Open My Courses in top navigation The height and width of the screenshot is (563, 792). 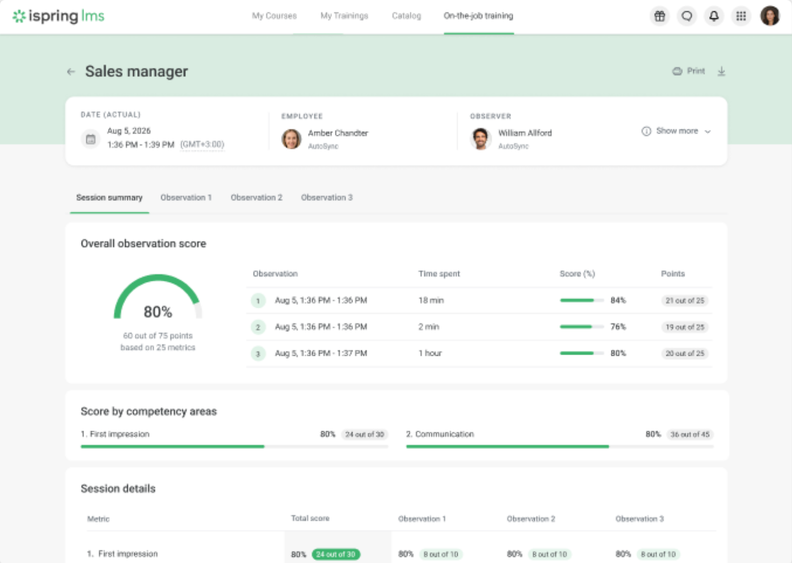pos(274,16)
